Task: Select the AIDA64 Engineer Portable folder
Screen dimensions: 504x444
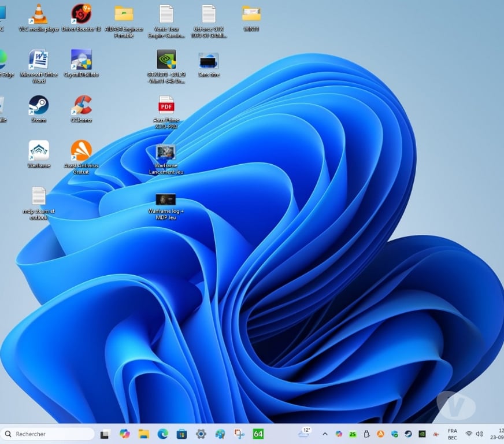Action: coord(124,14)
